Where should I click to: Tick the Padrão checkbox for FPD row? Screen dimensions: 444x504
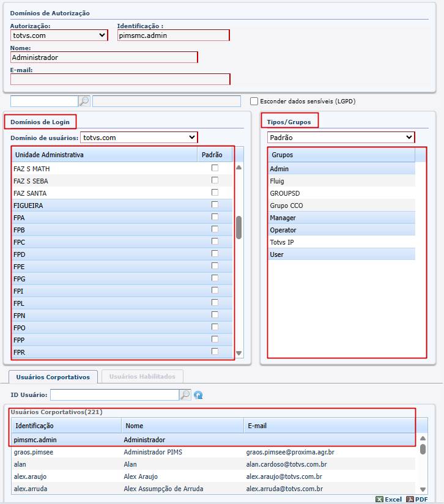(x=215, y=254)
